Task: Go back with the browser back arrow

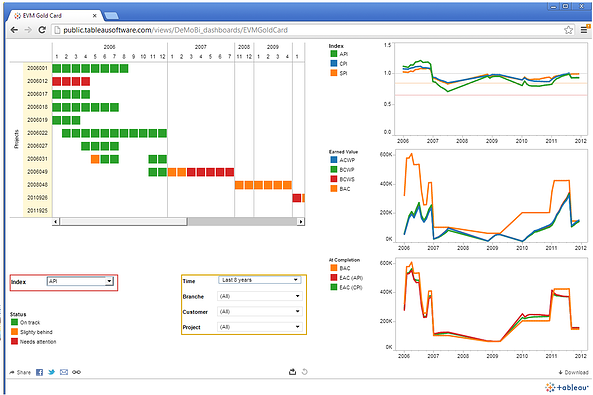Action: (x=14, y=30)
